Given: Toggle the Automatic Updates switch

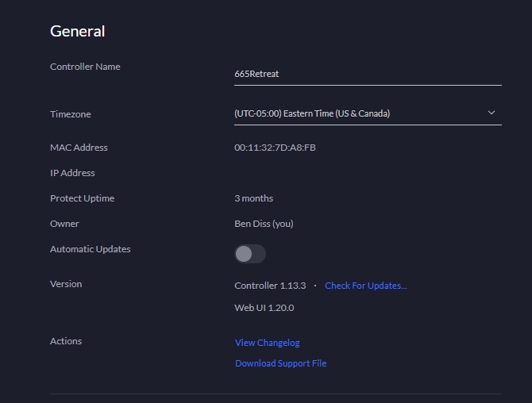Looking at the screenshot, I should pos(250,254).
